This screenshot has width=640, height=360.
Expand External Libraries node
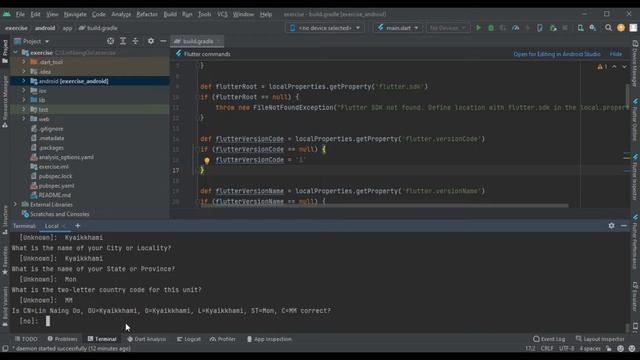click(16, 204)
